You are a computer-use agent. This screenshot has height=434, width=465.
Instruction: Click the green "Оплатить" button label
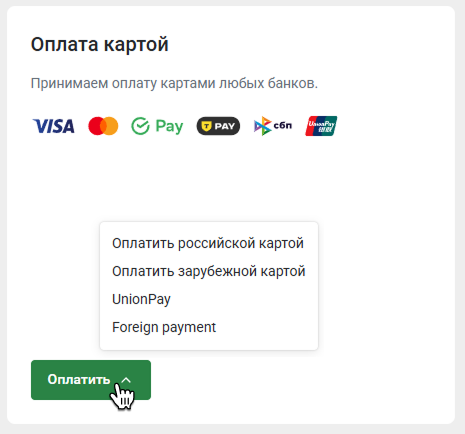click(79, 380)
